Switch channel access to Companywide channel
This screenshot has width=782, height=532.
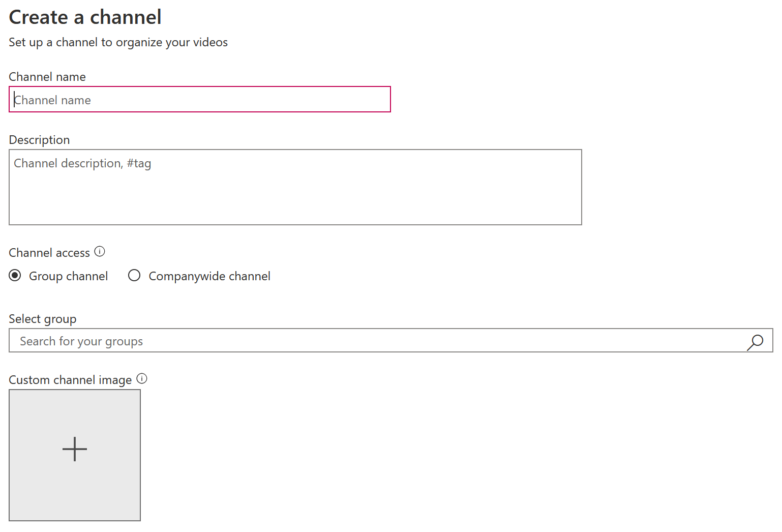134,276
